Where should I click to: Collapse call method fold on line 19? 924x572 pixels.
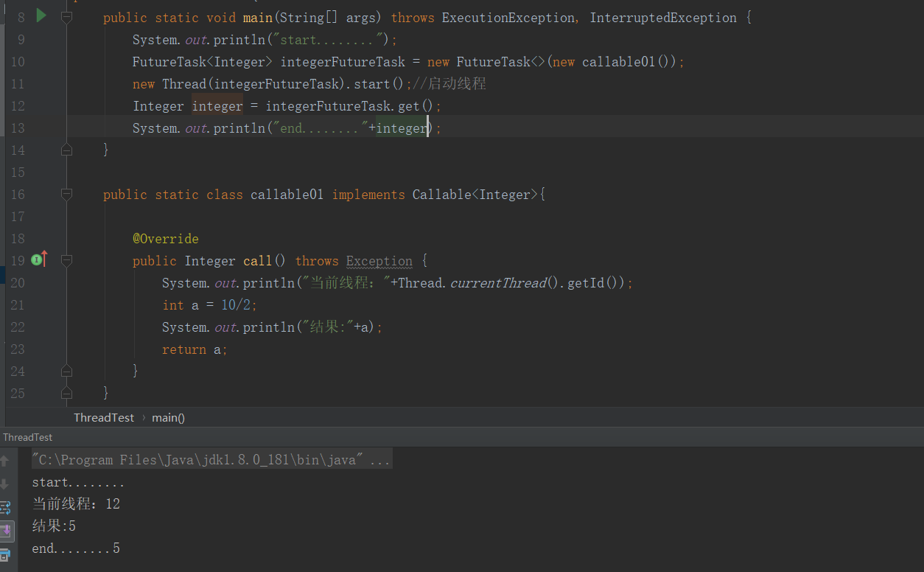coord(66,260)
